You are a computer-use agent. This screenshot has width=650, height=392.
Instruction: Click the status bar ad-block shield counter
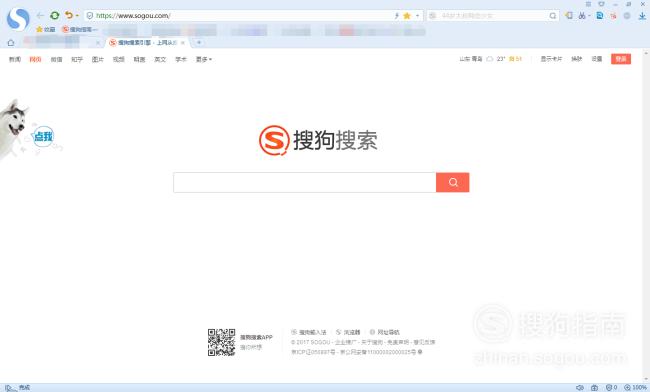pyautogui.click(x=611, y=388)
